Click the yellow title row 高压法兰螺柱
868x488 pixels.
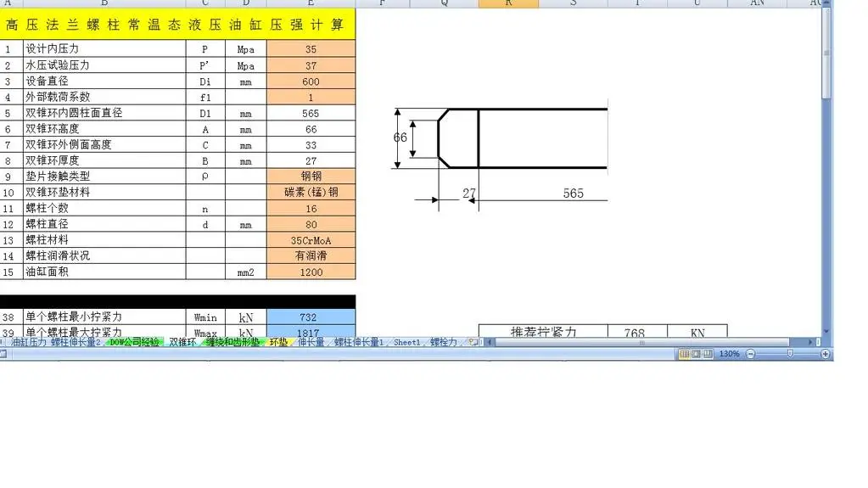(x=177, y=25)
